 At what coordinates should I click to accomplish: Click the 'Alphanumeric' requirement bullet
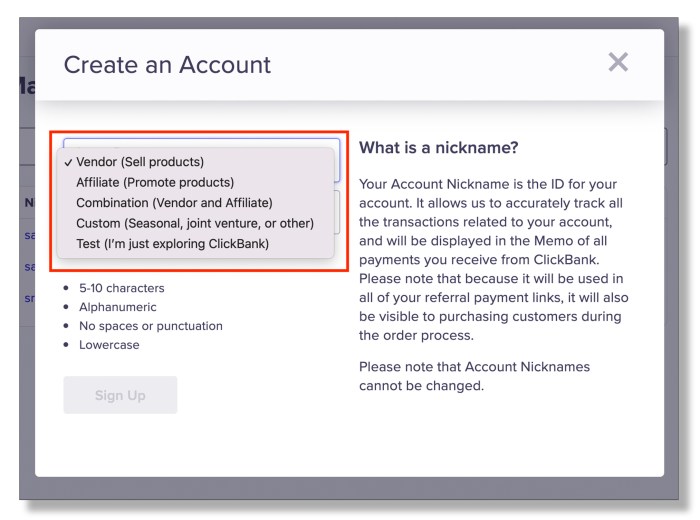(x=117, y=307)
